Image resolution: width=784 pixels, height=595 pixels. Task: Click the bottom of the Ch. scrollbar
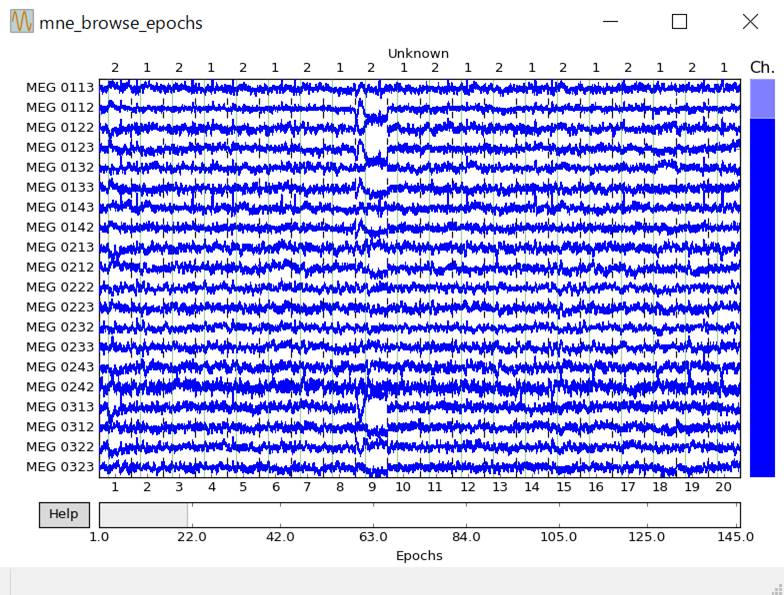coord(761,470)
